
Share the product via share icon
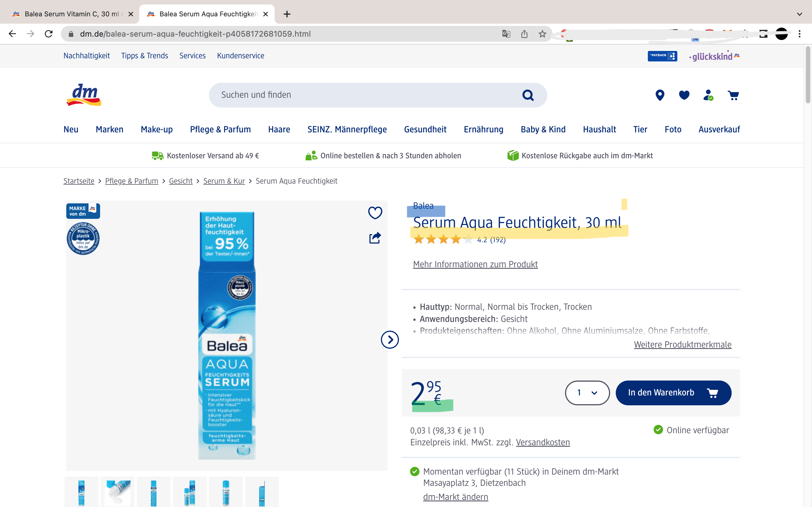tap(375, 238)
